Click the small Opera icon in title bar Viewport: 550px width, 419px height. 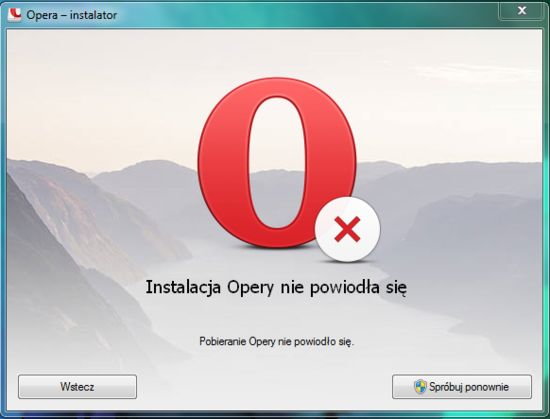[15, 14]
